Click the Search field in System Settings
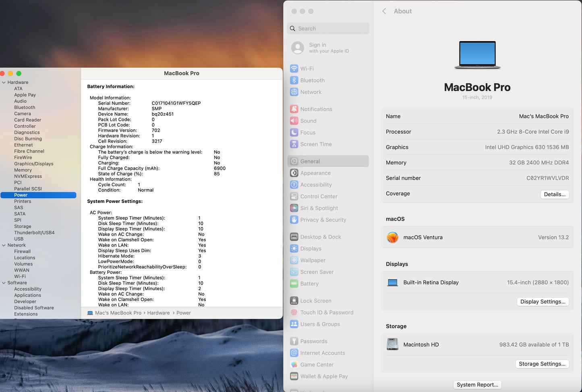The height and width of the screenshot is (392, 582). point(328,28)
